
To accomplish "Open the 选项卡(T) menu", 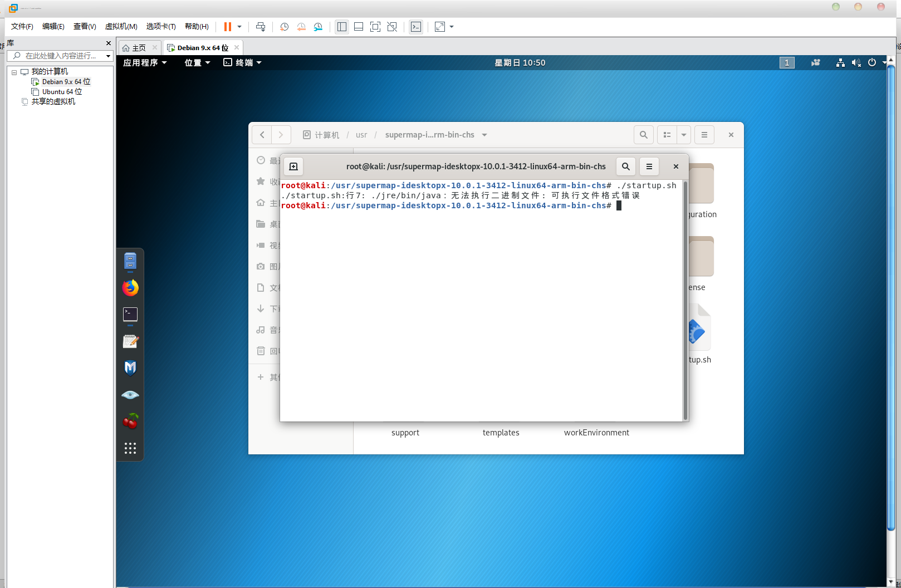I will pos(161,27).
